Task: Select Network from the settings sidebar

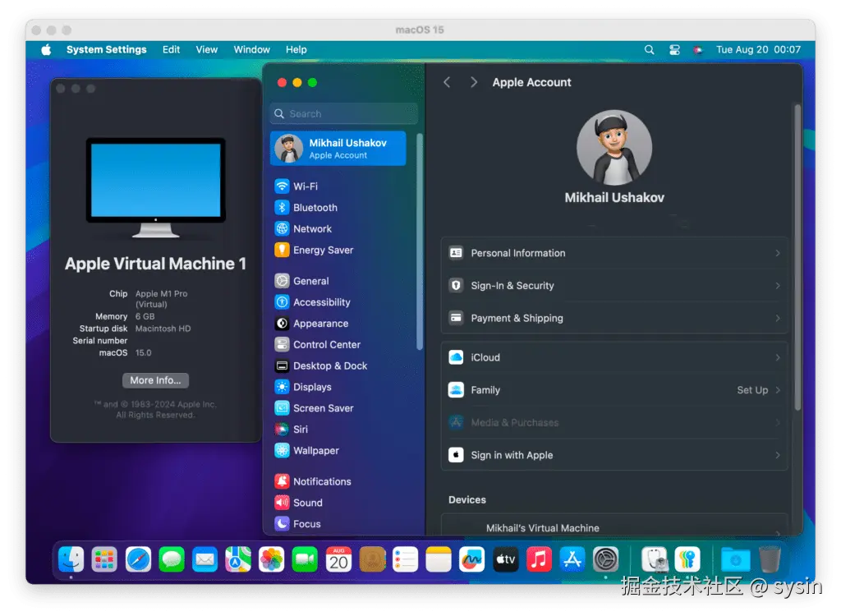Action: (310, 228)
